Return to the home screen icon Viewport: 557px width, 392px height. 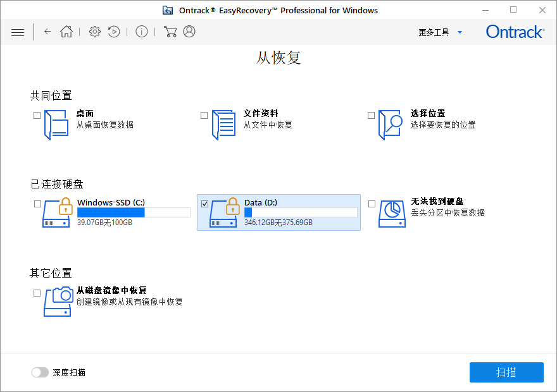pos(66,32)
